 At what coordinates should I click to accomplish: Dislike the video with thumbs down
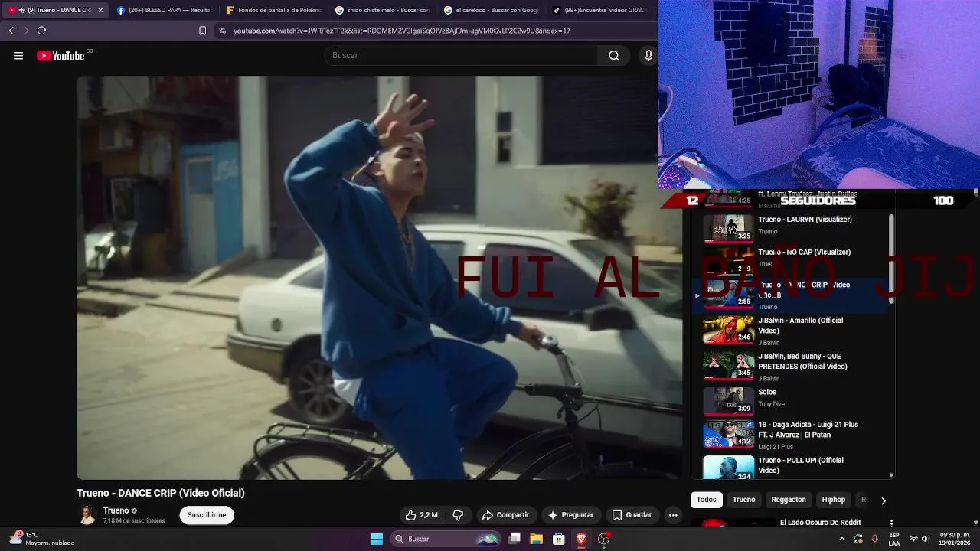(458, 515)
